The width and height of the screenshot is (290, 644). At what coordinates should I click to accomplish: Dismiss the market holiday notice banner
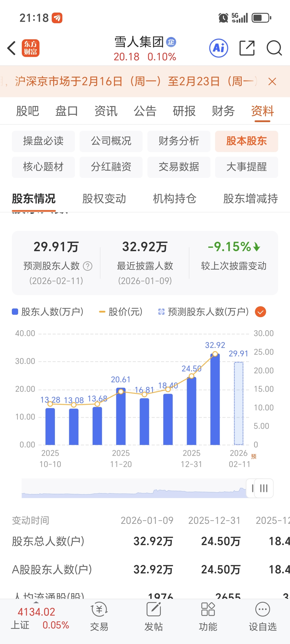pyautogui.click(x=272, y=81)
